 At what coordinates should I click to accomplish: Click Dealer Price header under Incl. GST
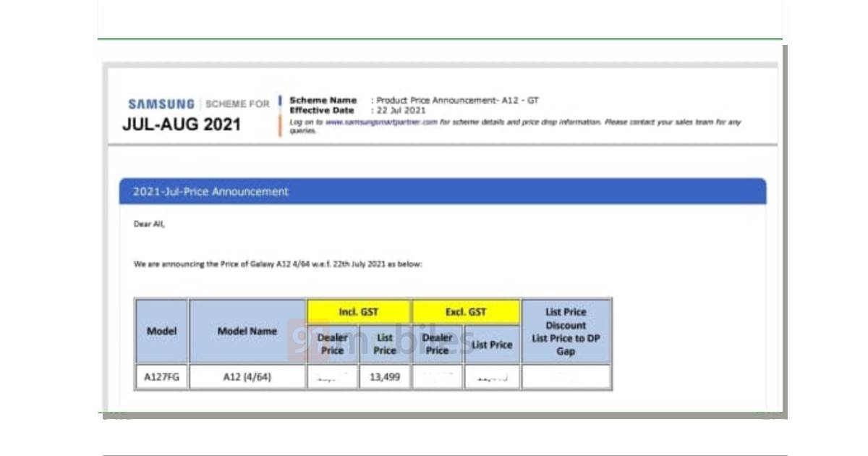332,344
